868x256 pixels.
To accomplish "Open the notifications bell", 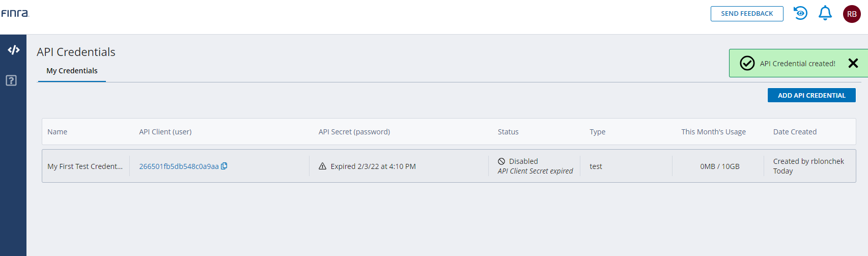I will [825, 13].
